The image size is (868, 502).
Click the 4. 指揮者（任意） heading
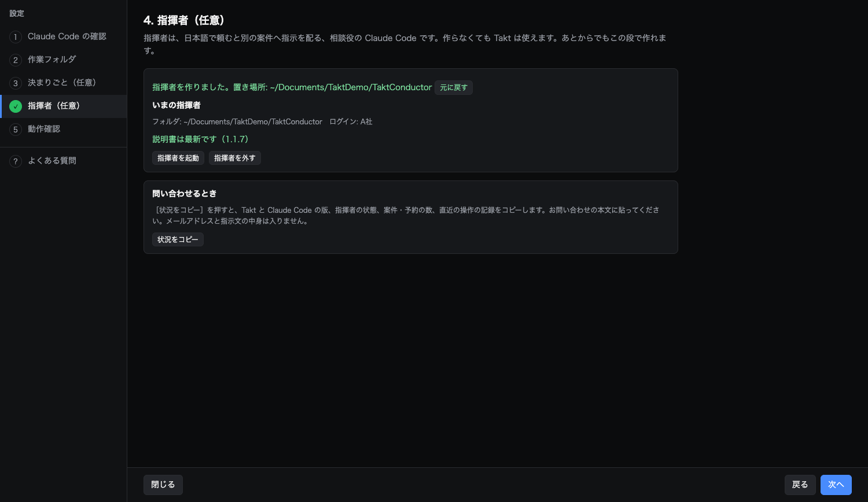tap(184, 20)
